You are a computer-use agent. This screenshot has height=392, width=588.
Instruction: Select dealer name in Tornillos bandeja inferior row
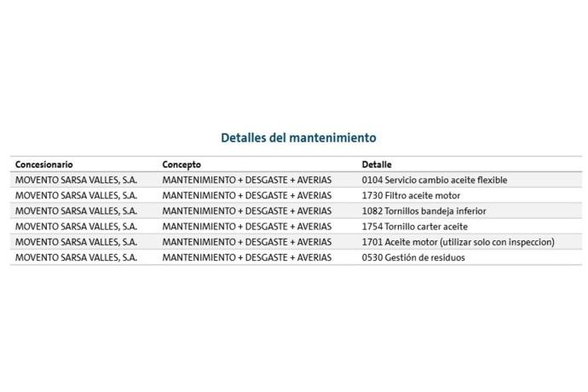click(76, 210)
